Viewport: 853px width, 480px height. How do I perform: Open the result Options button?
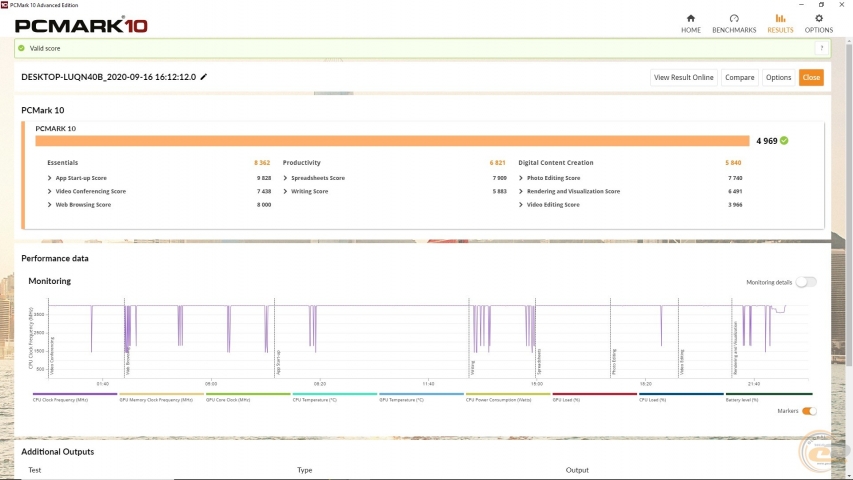point(778,77)
